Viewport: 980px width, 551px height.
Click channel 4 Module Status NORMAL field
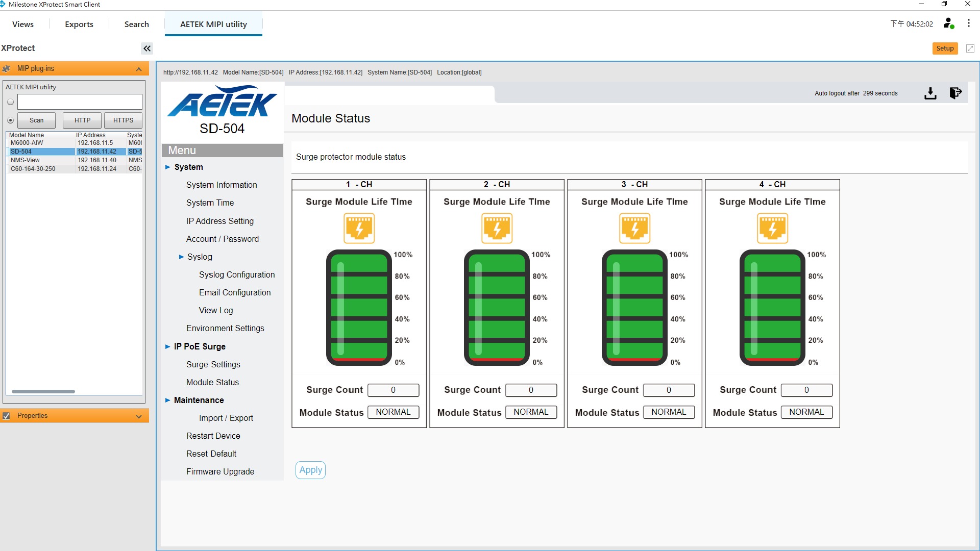point(806,412)
